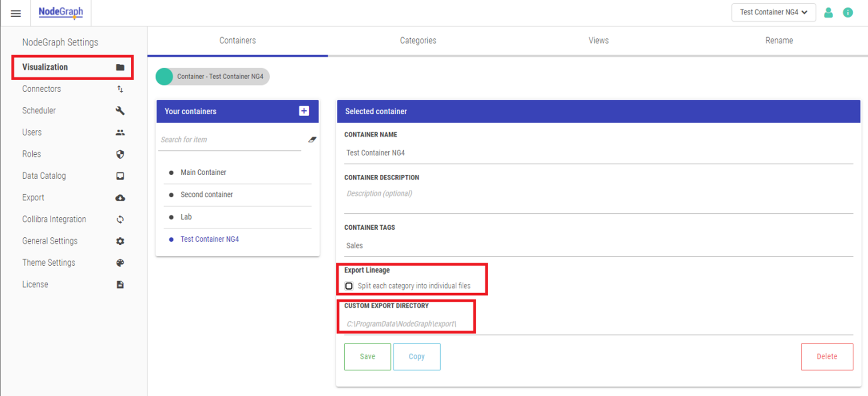This screenshot has width=868, height=396.
Task: Click the Export cloud icon
Action: point(120,198)
